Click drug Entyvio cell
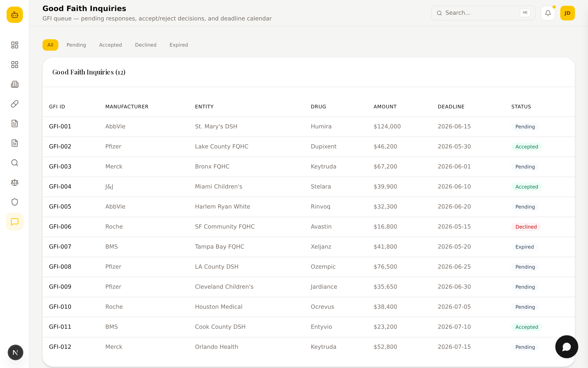Screen dimensions: 588x368 pos(321,327)
